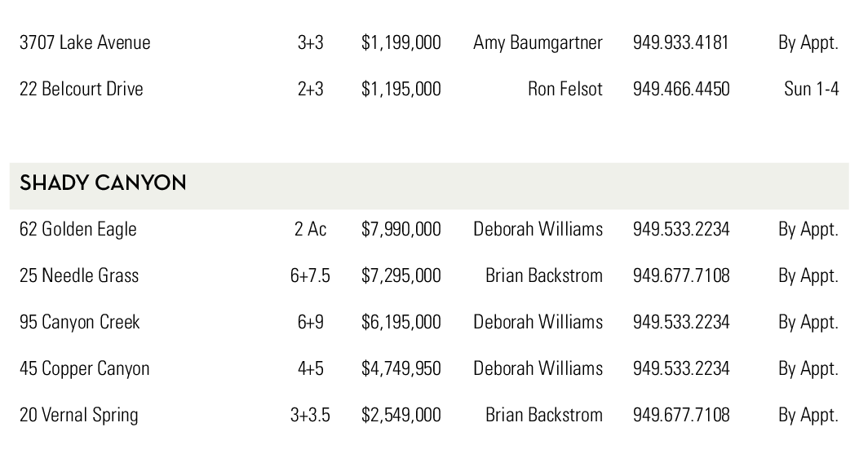Click the Shady Canyon section header

pos(103,183)
